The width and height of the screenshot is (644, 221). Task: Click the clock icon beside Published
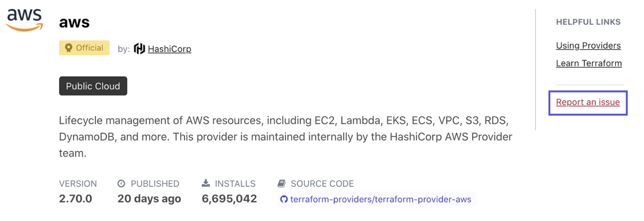121,183
